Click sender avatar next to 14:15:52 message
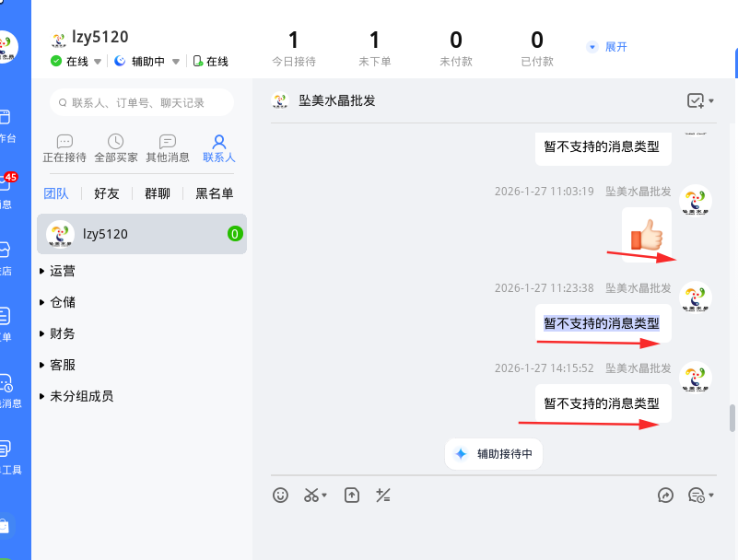This screenshot has height=560, width=738. click(x=696, y=378)
